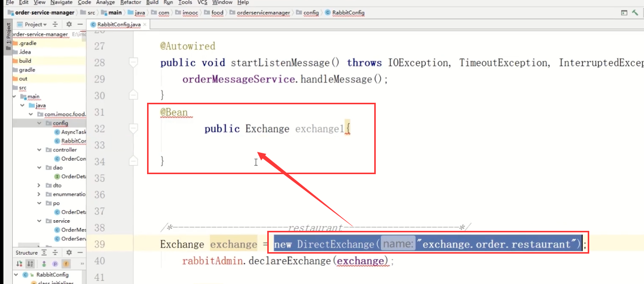The image size is (644, 284).
Task: Open the Refactor menu
Action: 130,3
